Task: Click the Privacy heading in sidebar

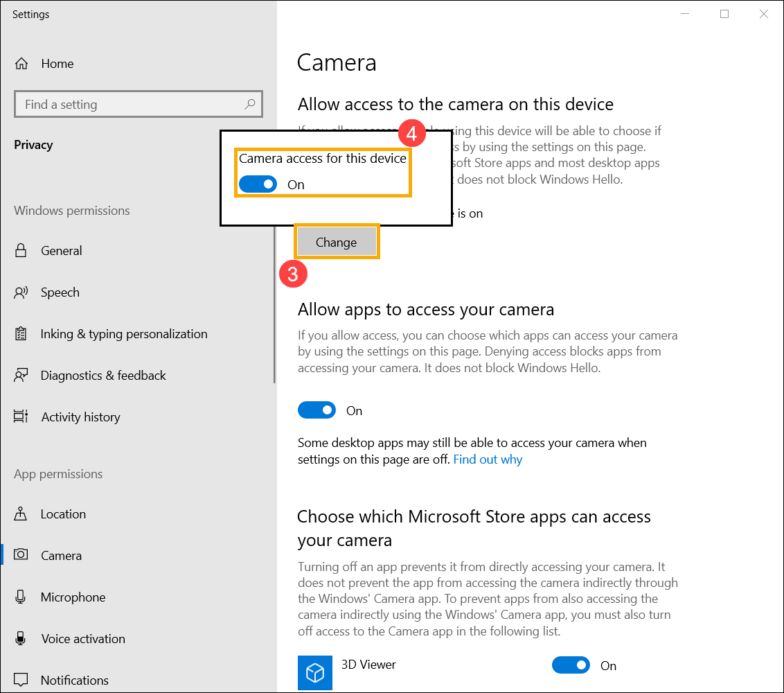Action: 33,145
